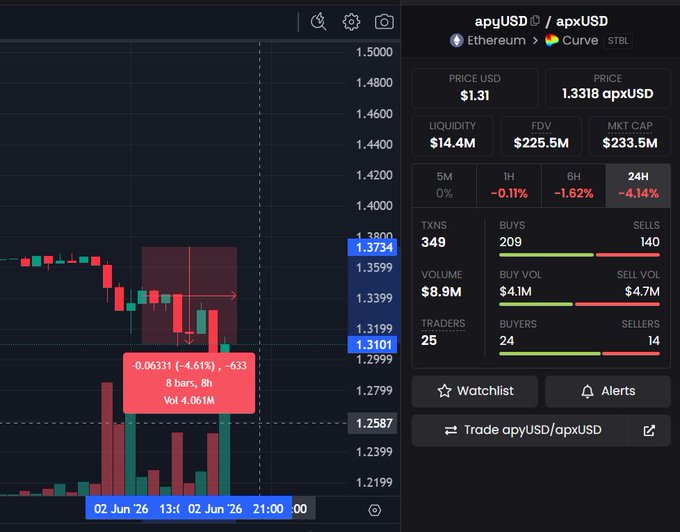
Task: Click the 02 Jun '26 13:00 time label
Action: tap(135, 509)
